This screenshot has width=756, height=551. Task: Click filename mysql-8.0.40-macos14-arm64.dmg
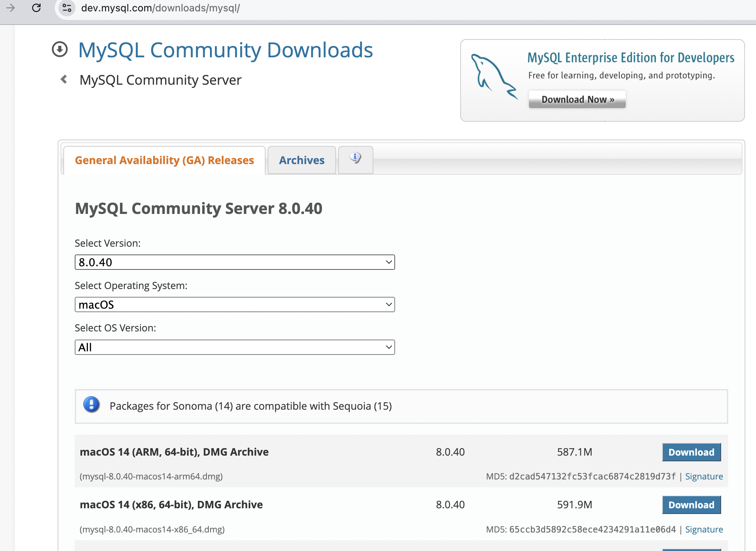tap(151, 476)
